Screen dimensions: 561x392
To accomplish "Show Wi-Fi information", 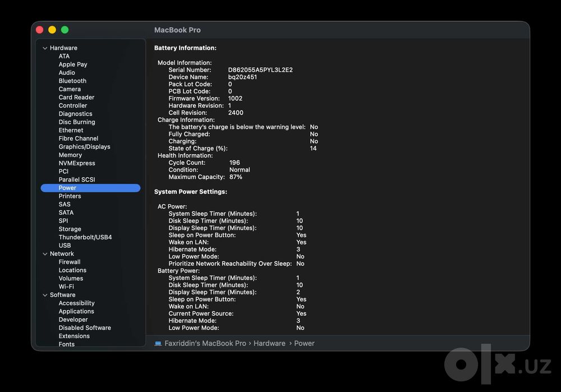I will coord(66,287).
